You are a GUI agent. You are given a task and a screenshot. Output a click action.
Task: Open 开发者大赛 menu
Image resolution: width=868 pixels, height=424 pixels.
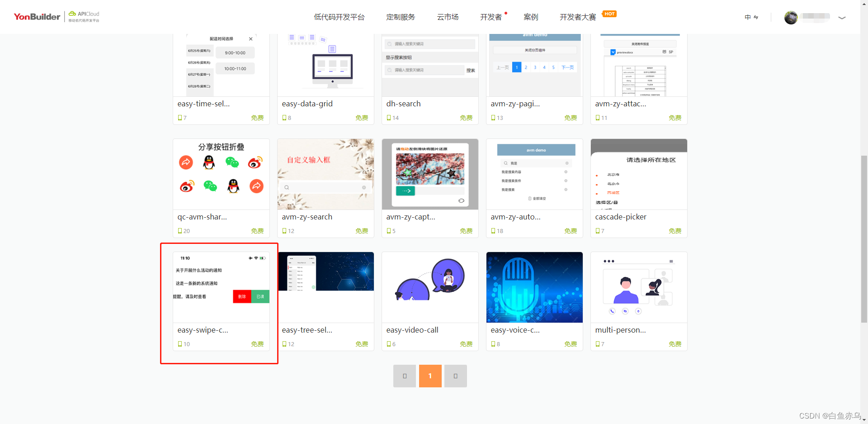click(578, 17)
